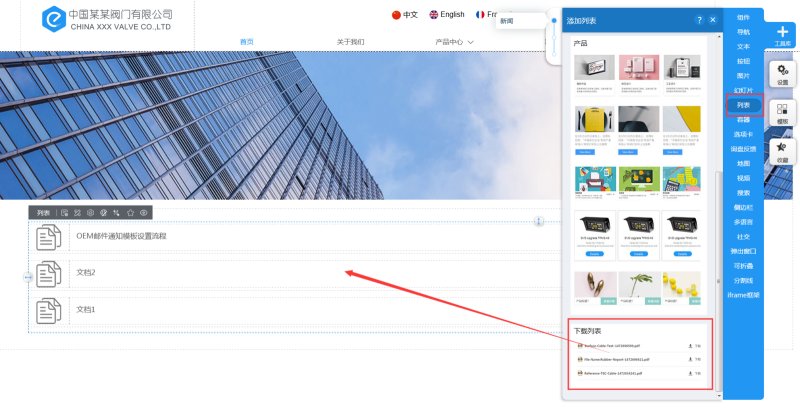The width and height of the screenshot is (800, 408).
Task: Click the star icon in list toolbar
Action: click(131, 213)
